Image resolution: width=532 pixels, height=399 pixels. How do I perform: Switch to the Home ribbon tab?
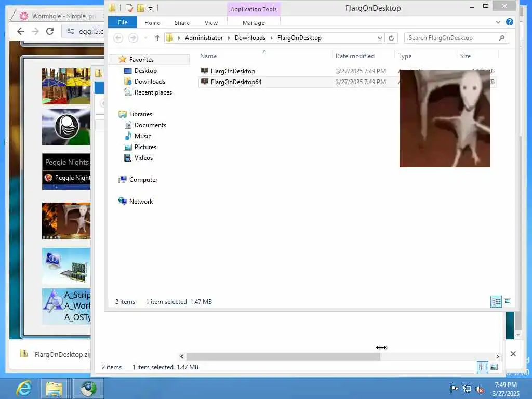pyautogui.click(x=152, y=23)
